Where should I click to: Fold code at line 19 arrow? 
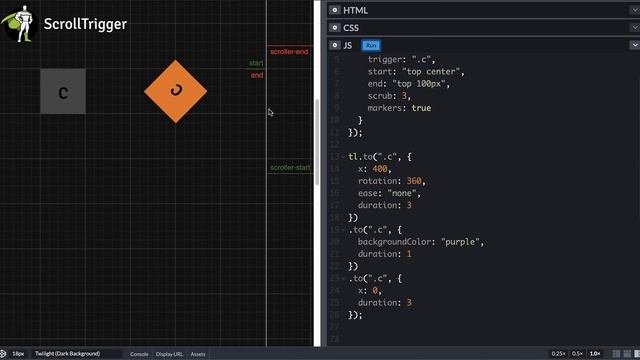coord(343,230)
